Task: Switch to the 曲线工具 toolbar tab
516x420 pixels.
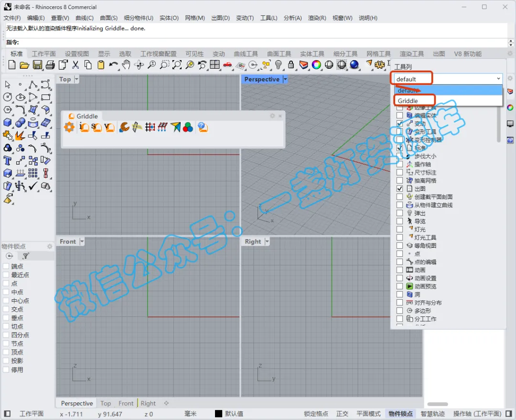Action: (246, 54)
